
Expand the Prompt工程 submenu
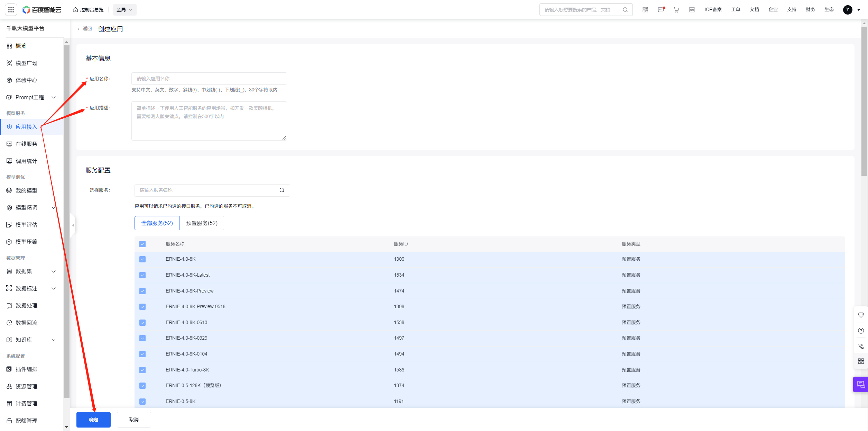click(x=54, y=97)
